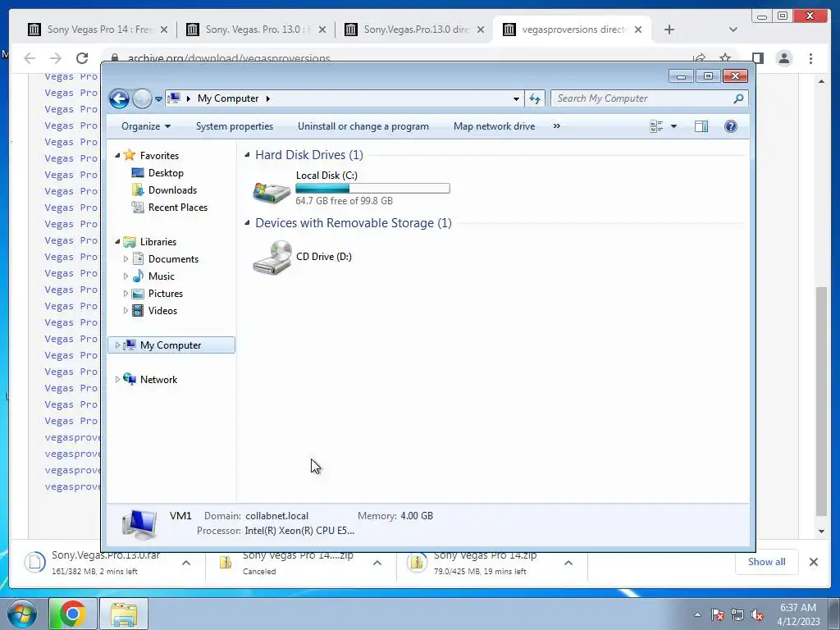Screen dimensions: 840x630
Task: Show more toolbar commands chevron
Action: 557,126
